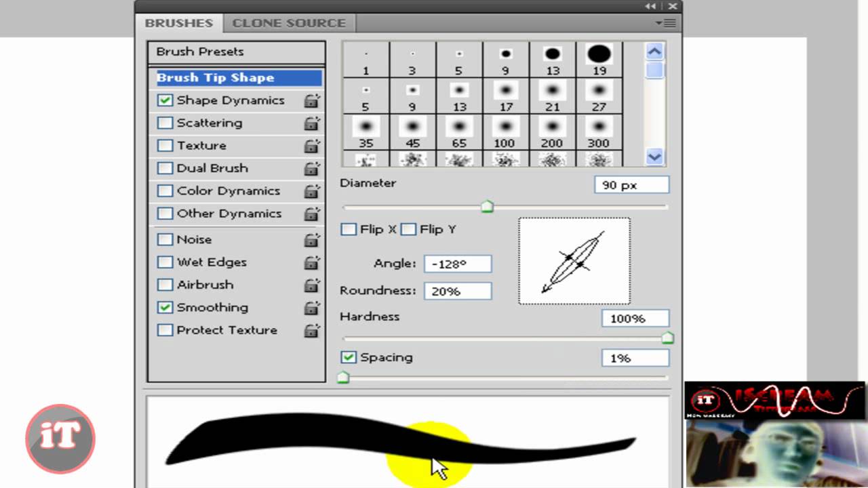868x488 pixels.
Task: Click the Roundness value field
Action: [x=458, y=291]
